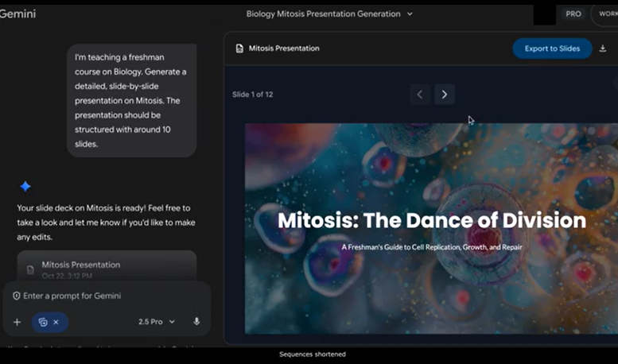Remove the Canvas tool chip with X

tap(56, 322)
